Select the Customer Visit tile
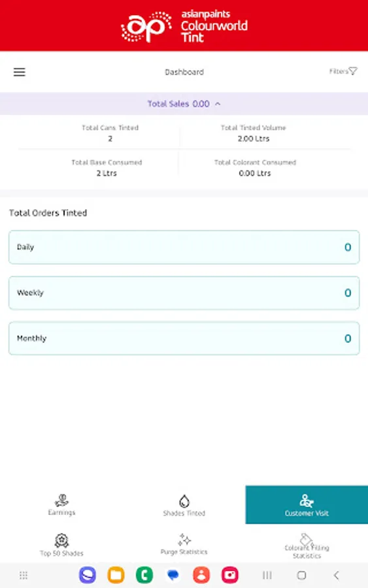This screenshot has width=368, height=588. coord(307,505)
